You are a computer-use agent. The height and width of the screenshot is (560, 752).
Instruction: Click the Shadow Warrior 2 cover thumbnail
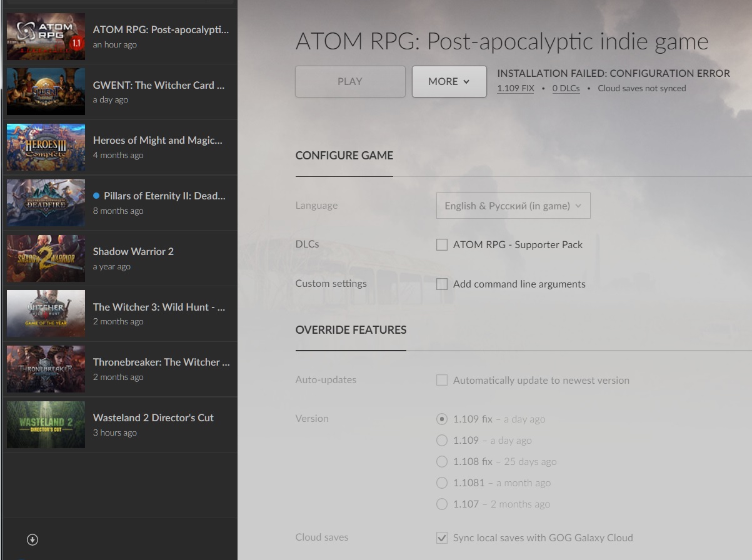click(46, 258)
